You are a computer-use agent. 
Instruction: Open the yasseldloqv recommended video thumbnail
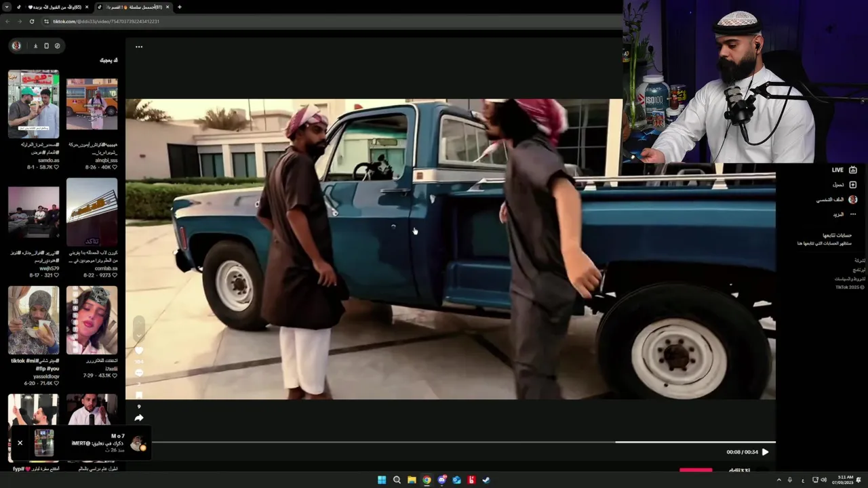click(x=33, y=320)
